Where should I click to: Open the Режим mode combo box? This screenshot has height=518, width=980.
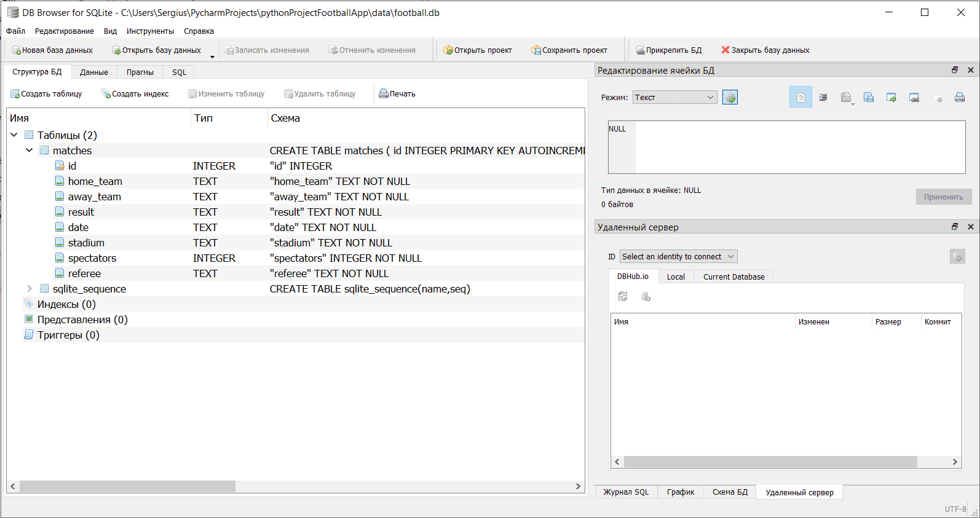pyautogui.click(x=675, y=97)
